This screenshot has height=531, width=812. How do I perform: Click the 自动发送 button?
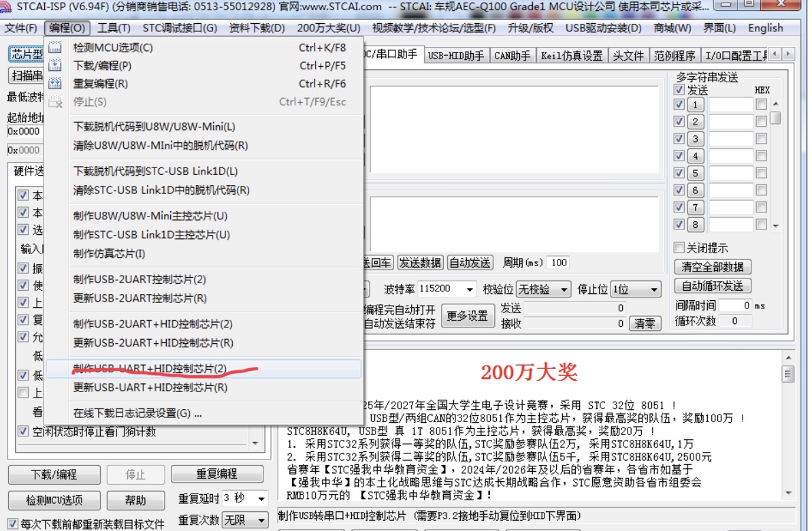(x=470, y=263)
